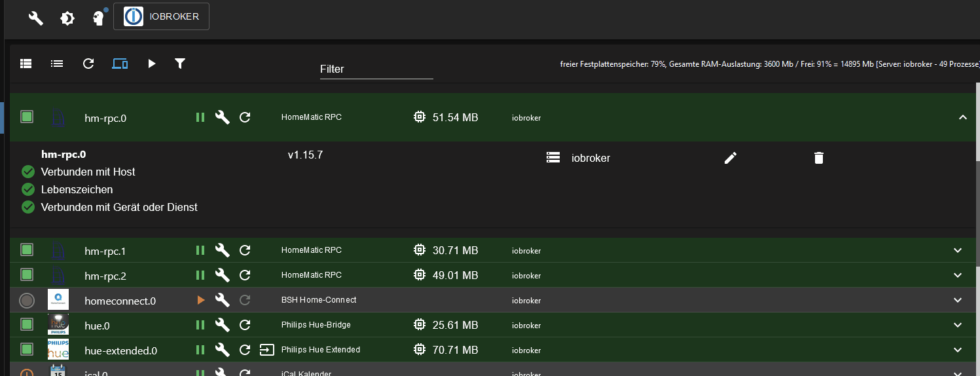Toggle the homeconnect.0 grey status indicator
The image size is (980, 376).
click(x=27, y=300)
